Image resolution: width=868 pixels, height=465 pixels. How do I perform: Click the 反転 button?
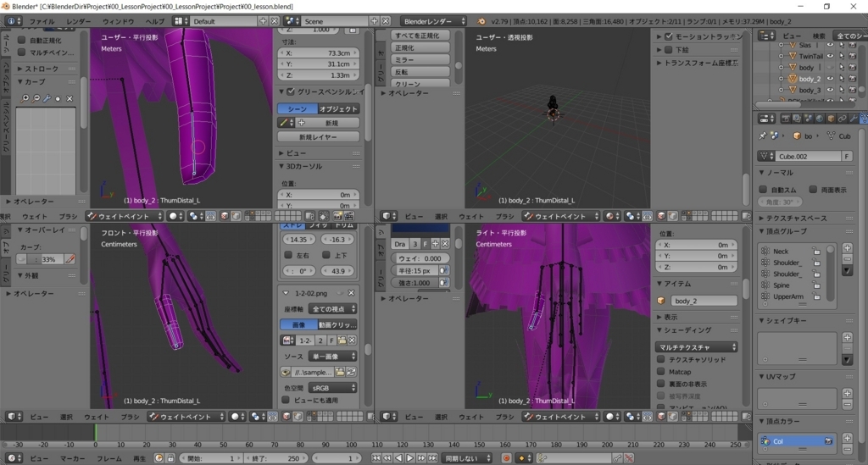click(420, 72)
